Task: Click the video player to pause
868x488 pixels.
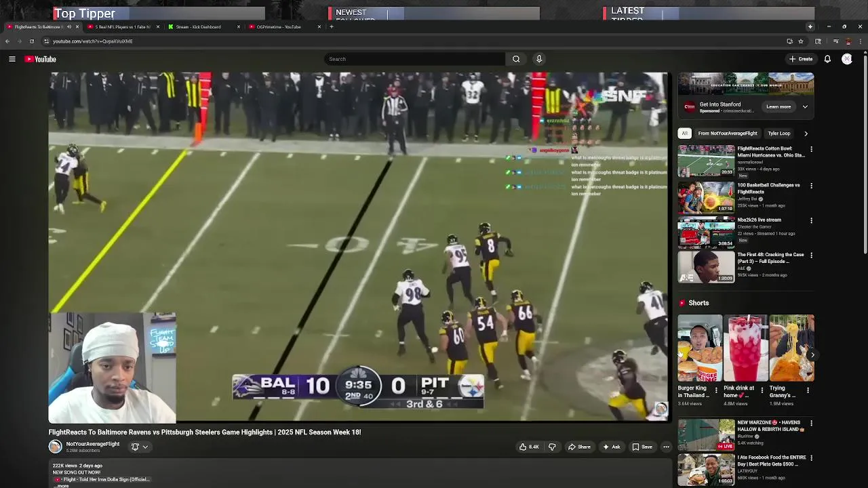Action: coord(358,247)
